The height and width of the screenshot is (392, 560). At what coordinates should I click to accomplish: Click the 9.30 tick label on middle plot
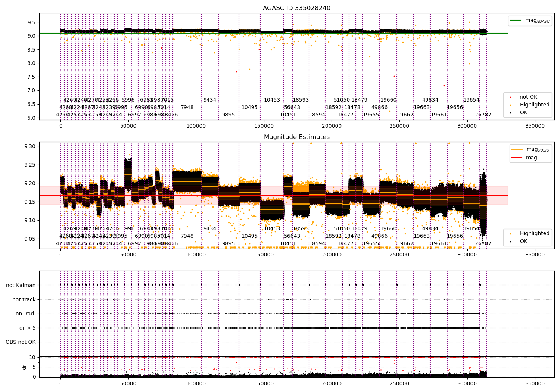[x=30, y=146]
